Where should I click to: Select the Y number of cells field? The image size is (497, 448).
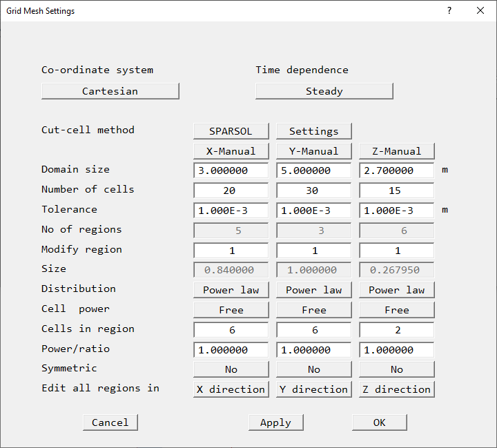click(x=313, y=191)
